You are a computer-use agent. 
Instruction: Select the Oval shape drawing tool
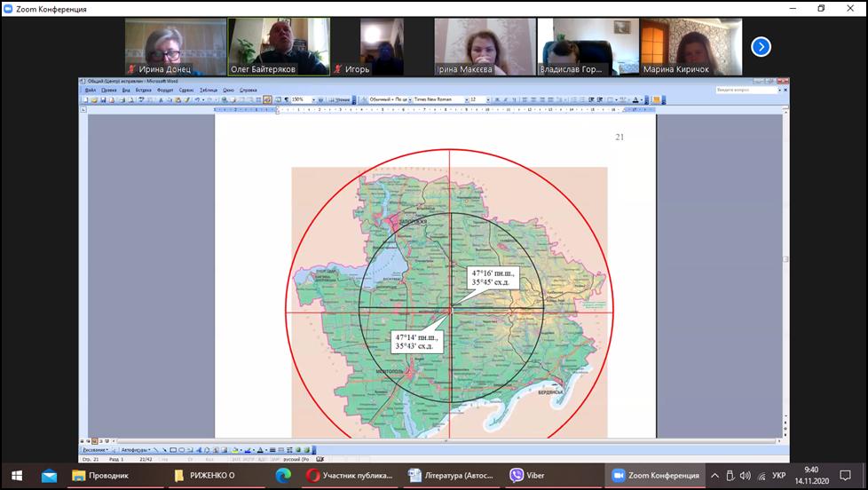tap(181, 450)
